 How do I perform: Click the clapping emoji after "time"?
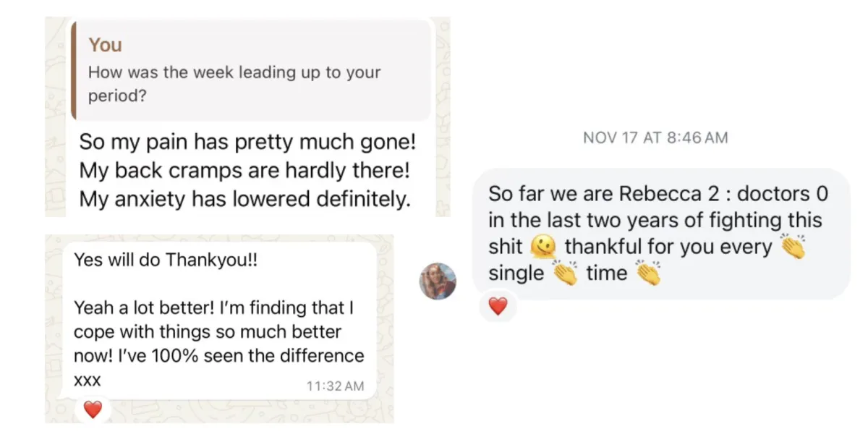[x=648, y=274]
